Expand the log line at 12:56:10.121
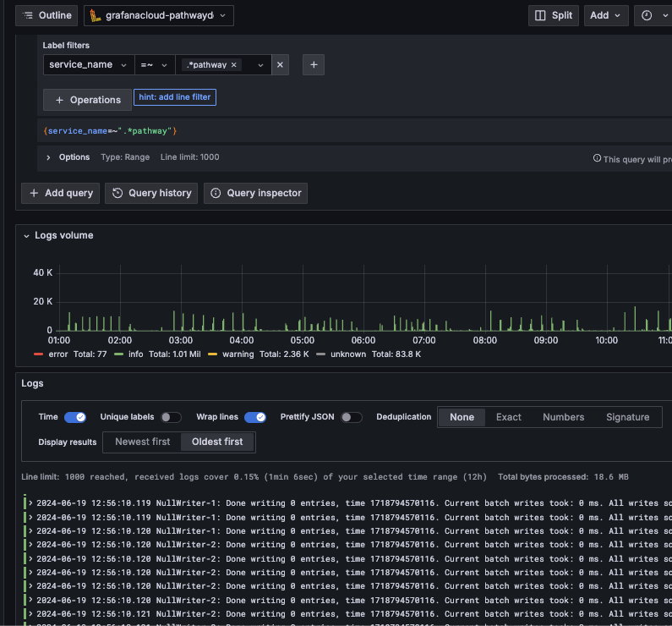The width and height of the screenshot is (672, 626). point(31,613)
